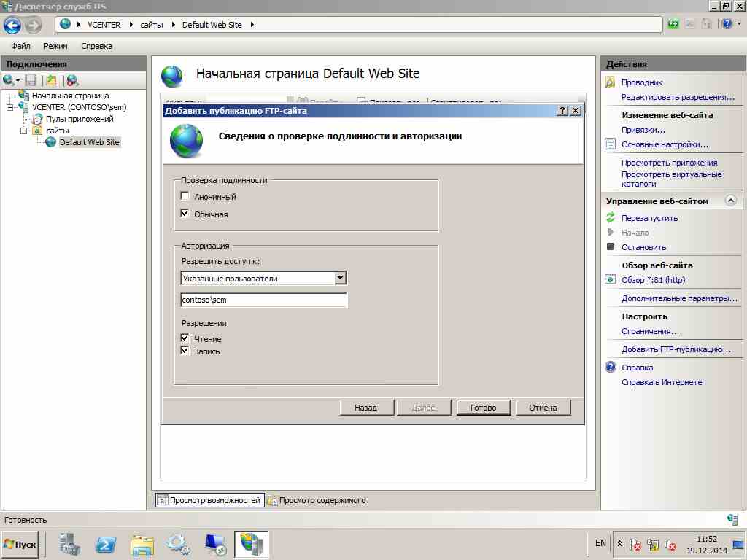
Task: Open Редактировать разрешения... link
Action: (x=678, y=97)
